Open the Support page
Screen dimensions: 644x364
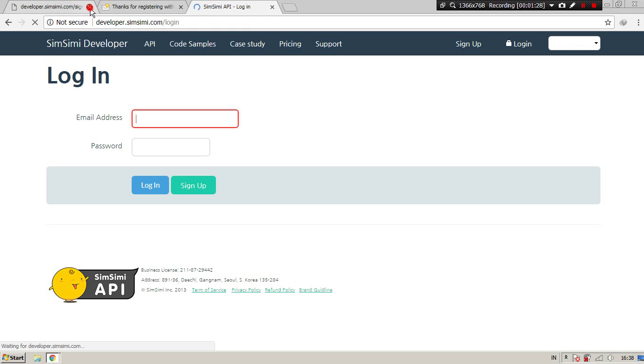(x=329, y=44)
